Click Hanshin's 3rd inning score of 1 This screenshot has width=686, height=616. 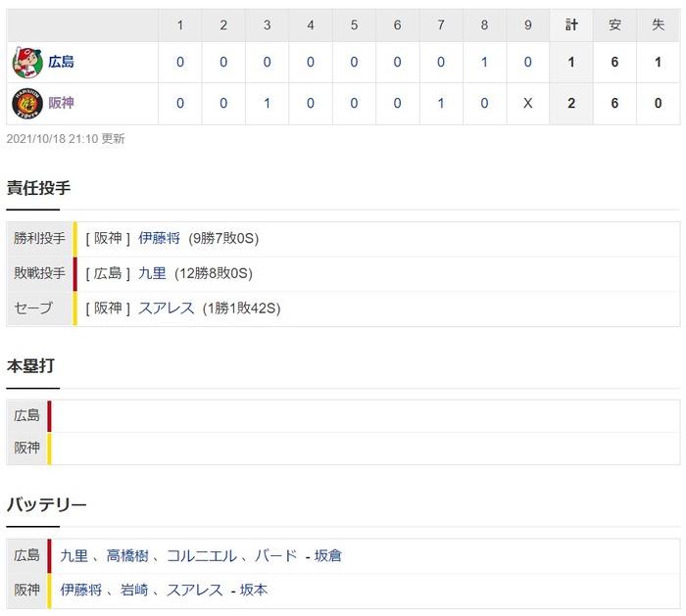click(x=267, y=103)
